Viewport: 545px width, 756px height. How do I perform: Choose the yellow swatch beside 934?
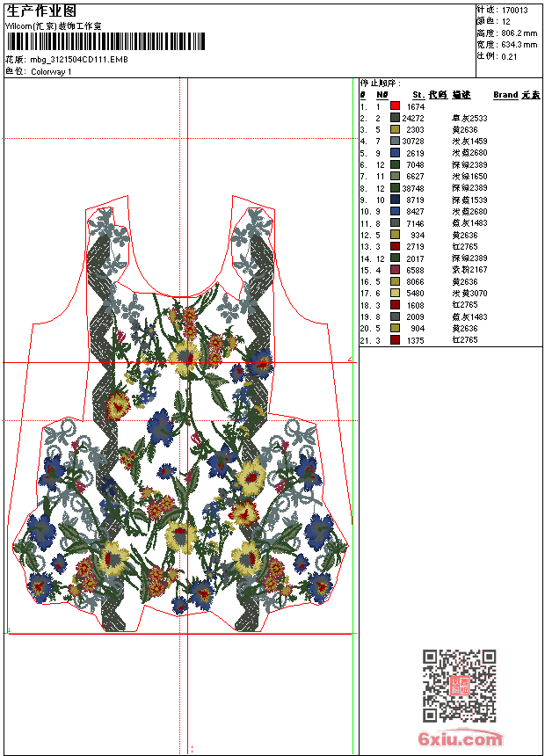(x=395, y=235)
